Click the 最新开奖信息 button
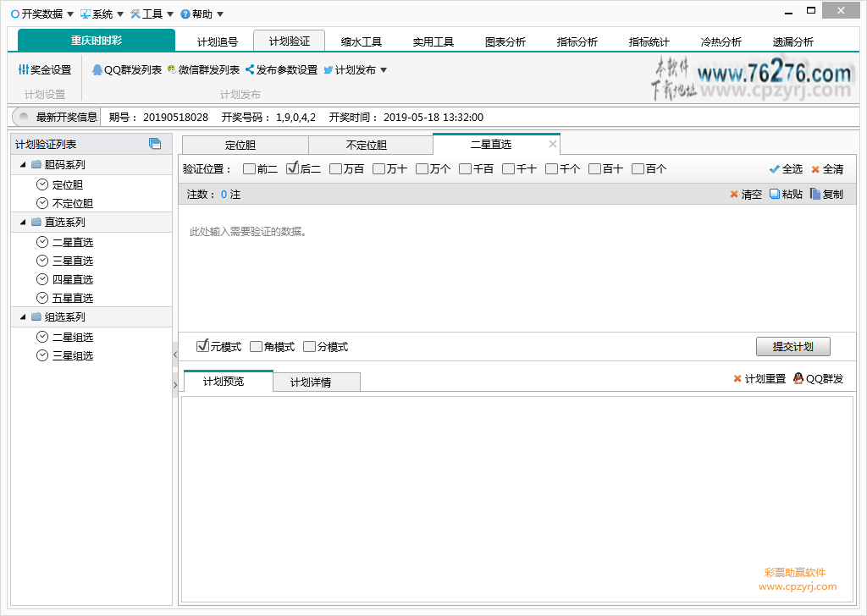Screen dimensions: 867x616 57,117
